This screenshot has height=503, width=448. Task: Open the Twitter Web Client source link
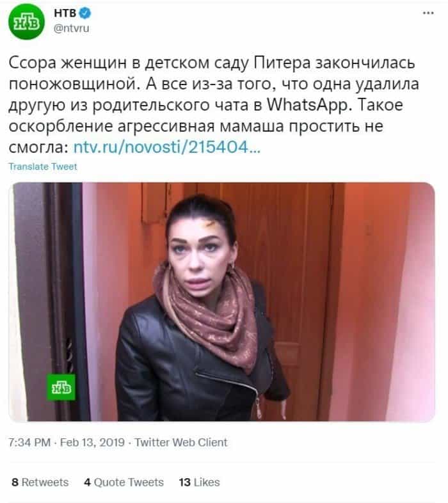[x=181, y=442]
